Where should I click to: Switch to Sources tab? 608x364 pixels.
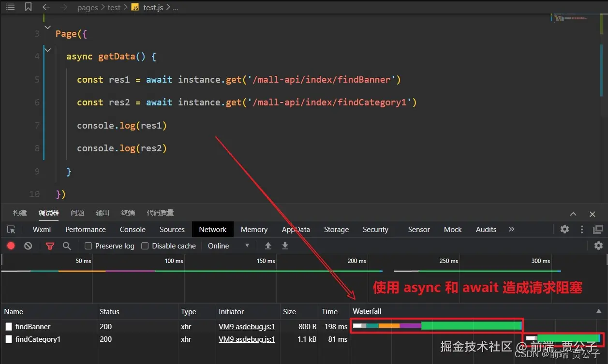(172, 230)
